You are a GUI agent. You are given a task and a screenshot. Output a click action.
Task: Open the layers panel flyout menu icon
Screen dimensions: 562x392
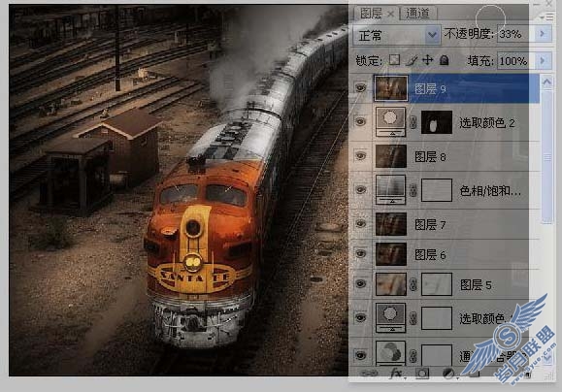547,16
